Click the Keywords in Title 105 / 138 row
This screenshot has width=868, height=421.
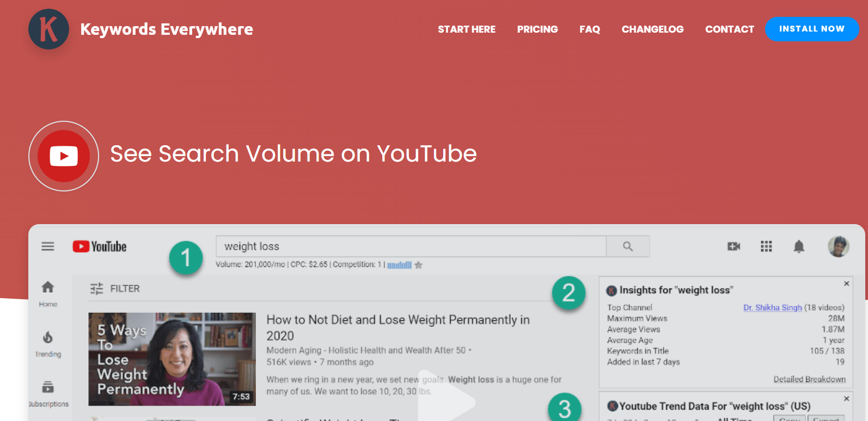tap(726, 351)
